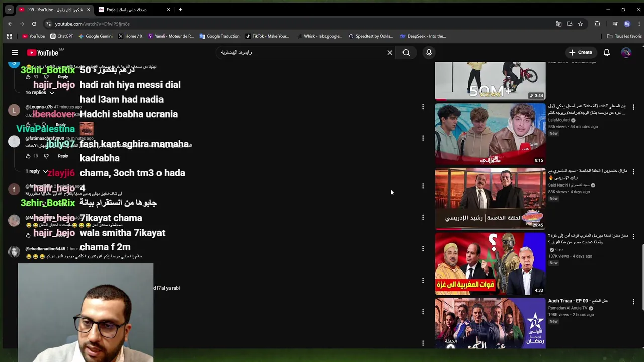This screenshot has height=362, width=644.
Task: Reply to the fatimaachraf3000 comment
Action: point(63,156)
